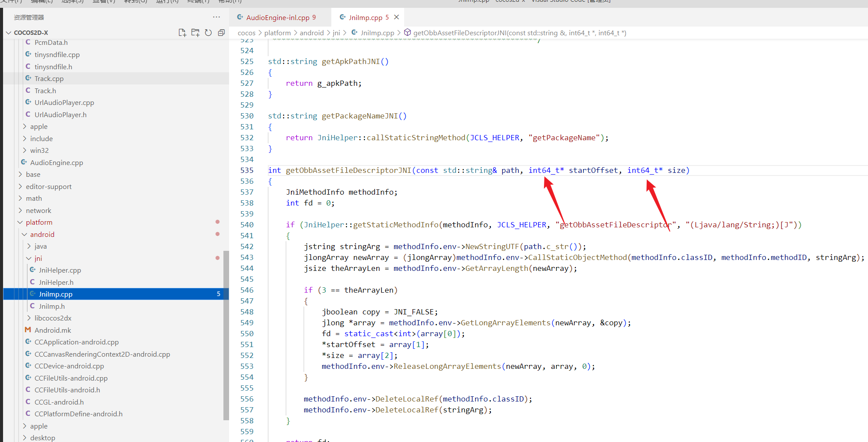Open the explorer More Actions ellipsis menu

click(x=216, y=17)
